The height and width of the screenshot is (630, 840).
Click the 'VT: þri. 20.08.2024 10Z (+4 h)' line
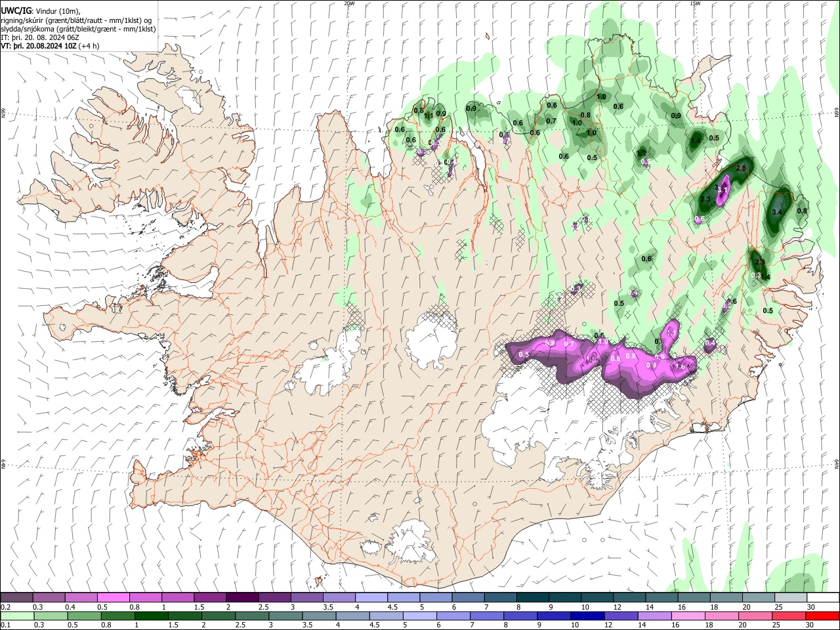pos(51,46)
